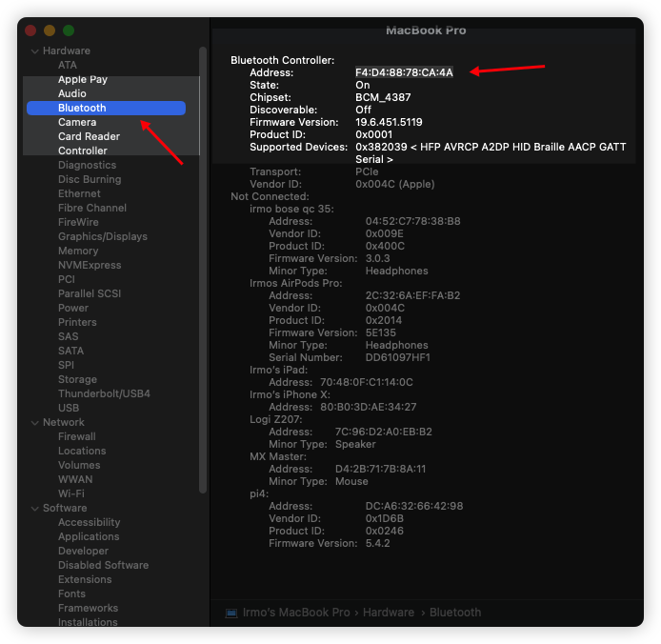
Task: Open SPI hardware entry
Action: click(66, 365)
